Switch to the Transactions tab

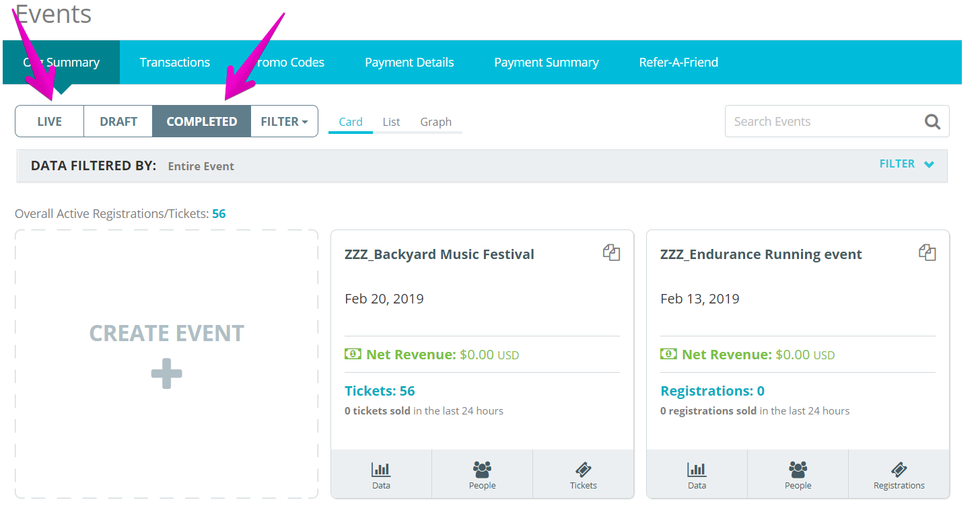click(175, 63)
